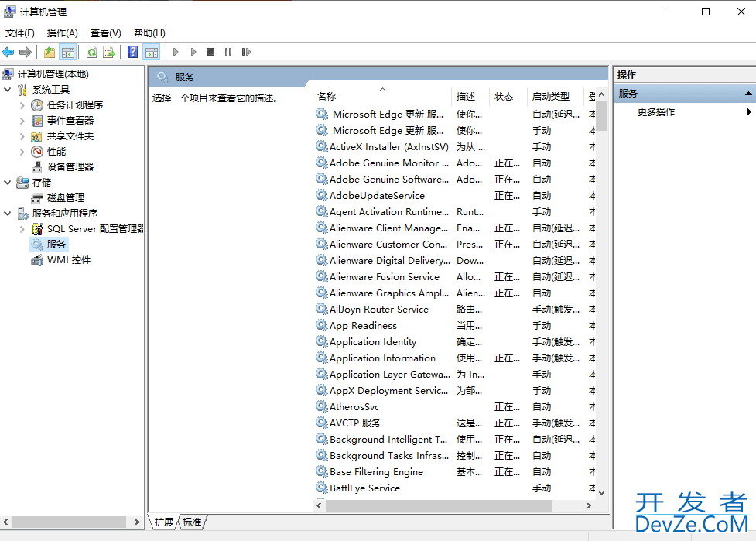The height and width of the screenshot is (541, 756).
Task: Open 设备管理器 in the tree
Action: (x=70, y=167)
